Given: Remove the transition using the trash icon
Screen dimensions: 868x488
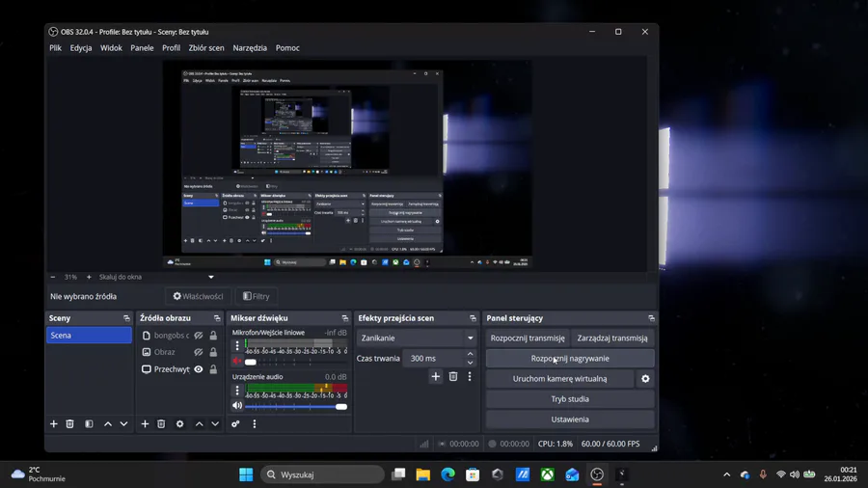Looking at the screenshot, I should 453,377.
